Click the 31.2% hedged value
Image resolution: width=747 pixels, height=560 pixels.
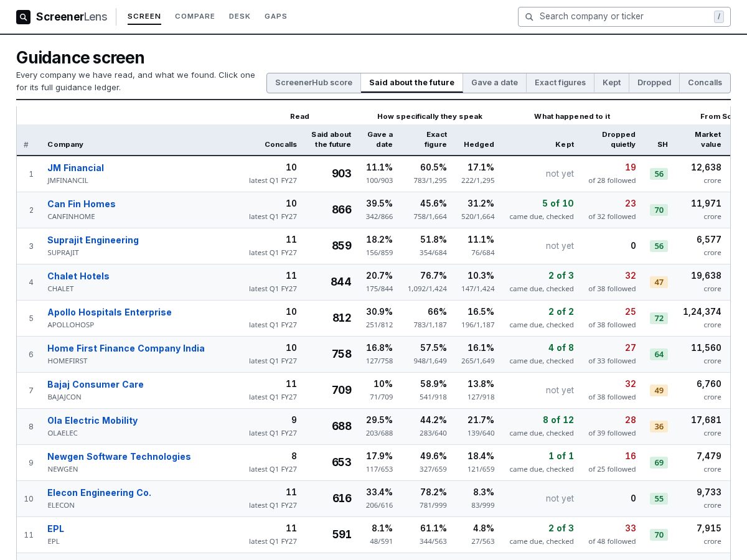tap(481, 203)
